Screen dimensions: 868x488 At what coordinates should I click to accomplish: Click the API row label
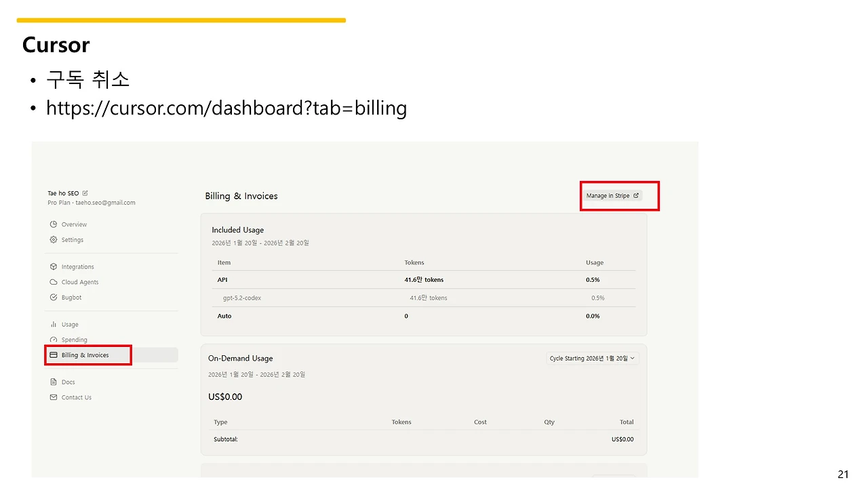(x=222, y=279)
